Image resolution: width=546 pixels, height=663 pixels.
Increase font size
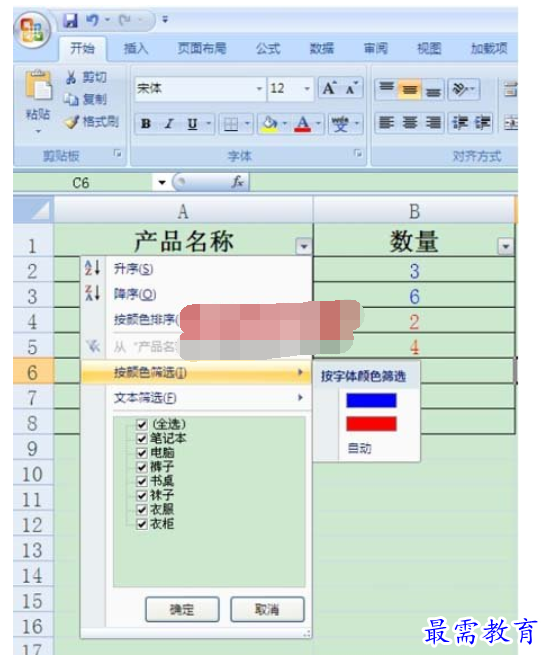coord(329,89)
